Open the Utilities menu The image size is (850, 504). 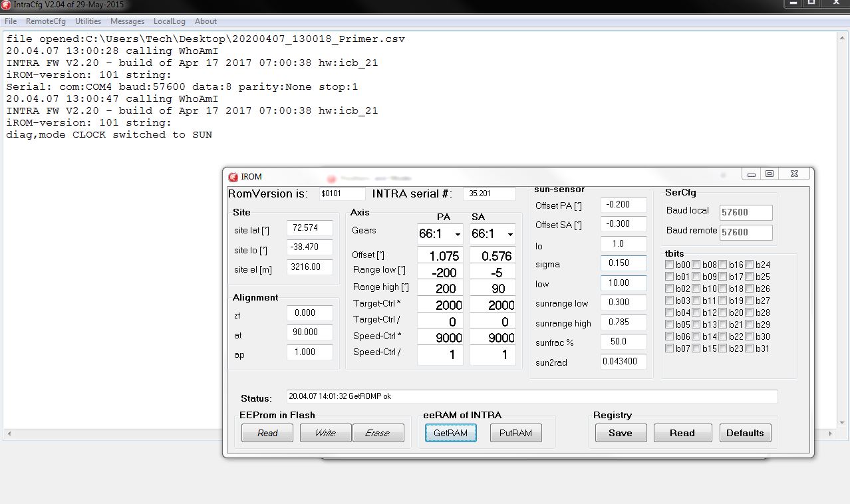pyautogui.click(x=88, y=21)
